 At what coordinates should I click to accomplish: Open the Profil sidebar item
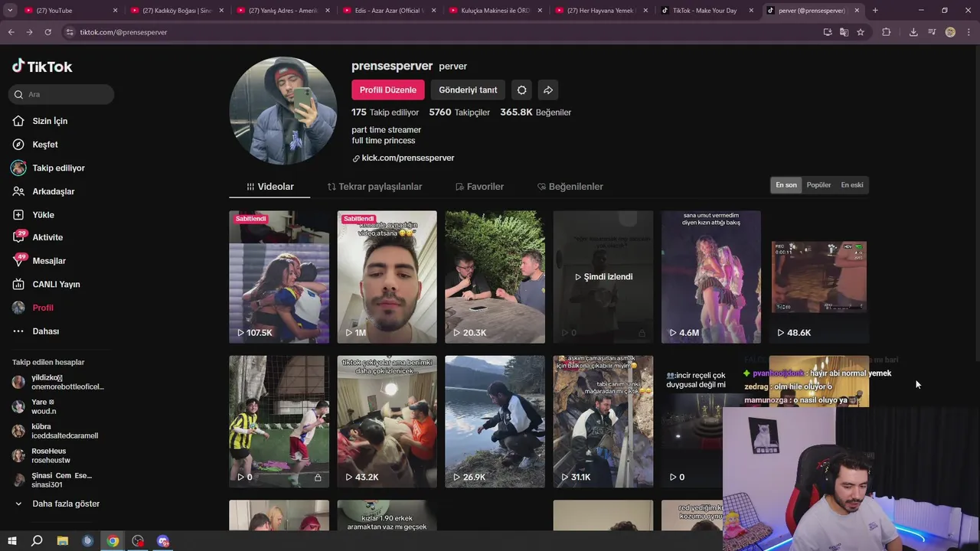pyautogui.click(x=33, y=308)
